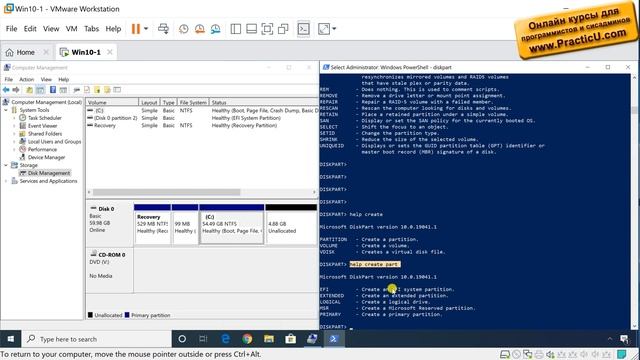The width and height of the screenshot is (640, 360).
Task: Expand the Task Scheduler node
Action: pyautogui.click(x=14, y=118)
